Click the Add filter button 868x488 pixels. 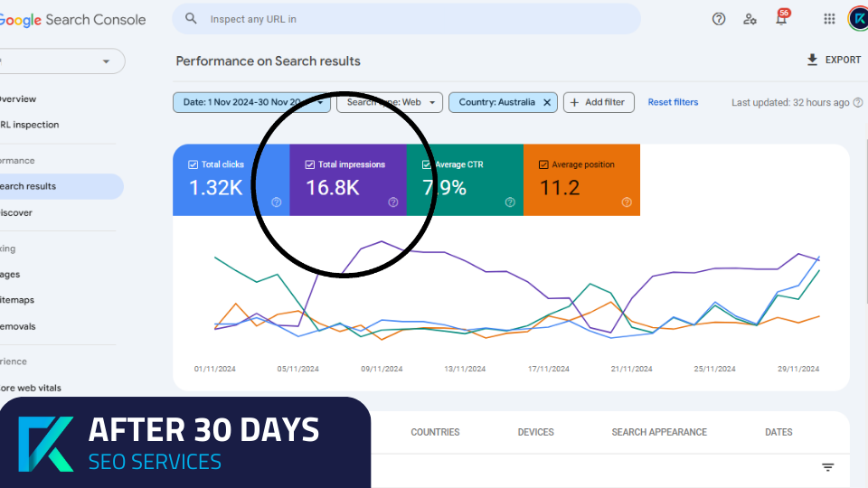599,102
